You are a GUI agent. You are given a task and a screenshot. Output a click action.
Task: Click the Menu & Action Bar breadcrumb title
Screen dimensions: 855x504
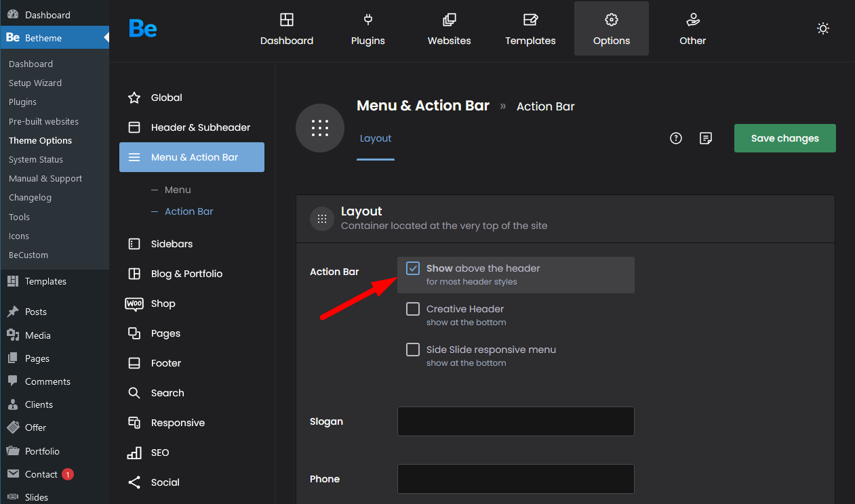tap(423, 106)
